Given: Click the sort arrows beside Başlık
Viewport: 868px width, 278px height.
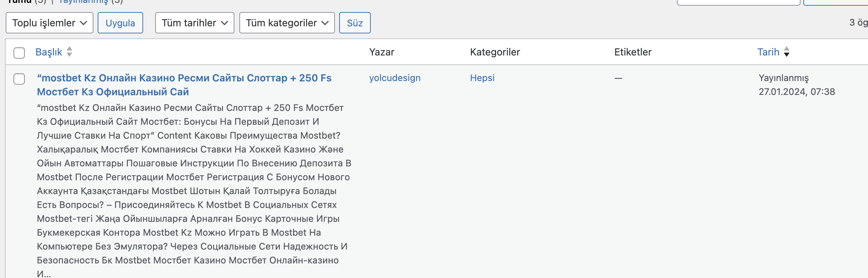Looking at the screenshot, I should pos(70,52).
